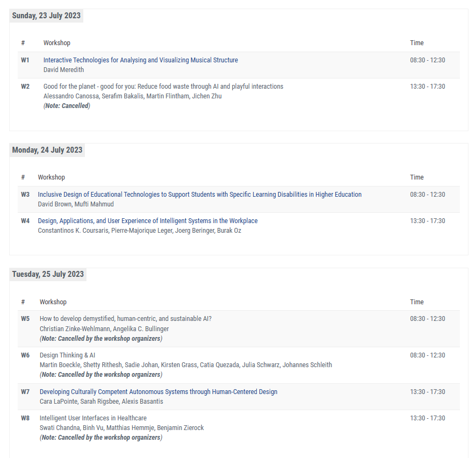
Task: Click the W1 workshop number
Action: pos(25,60)
